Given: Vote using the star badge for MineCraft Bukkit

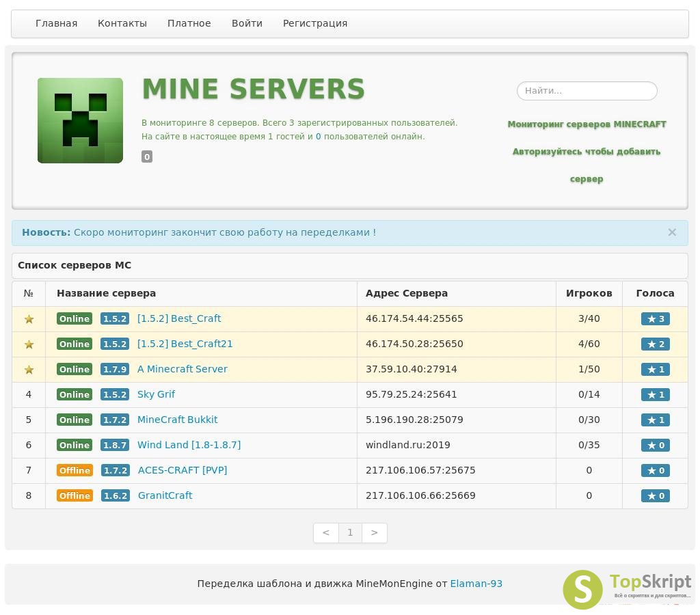Looking at the screenshot, I should (x=656, y=420).
